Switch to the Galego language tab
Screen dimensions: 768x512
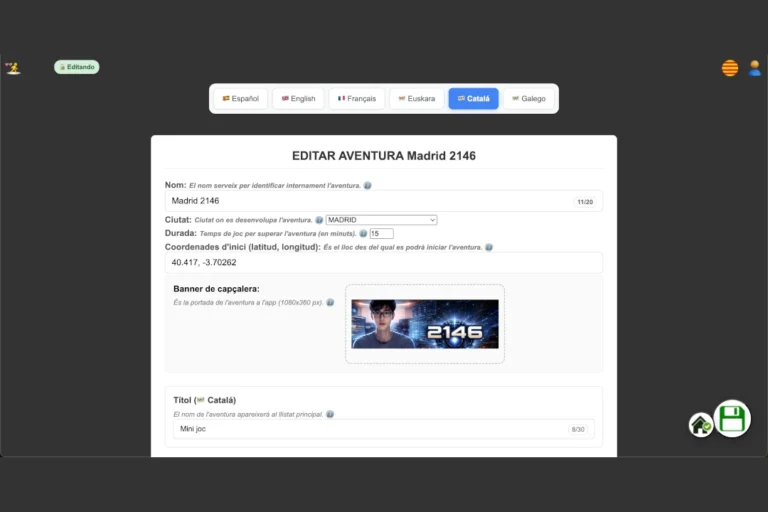(x=528, y=98)
